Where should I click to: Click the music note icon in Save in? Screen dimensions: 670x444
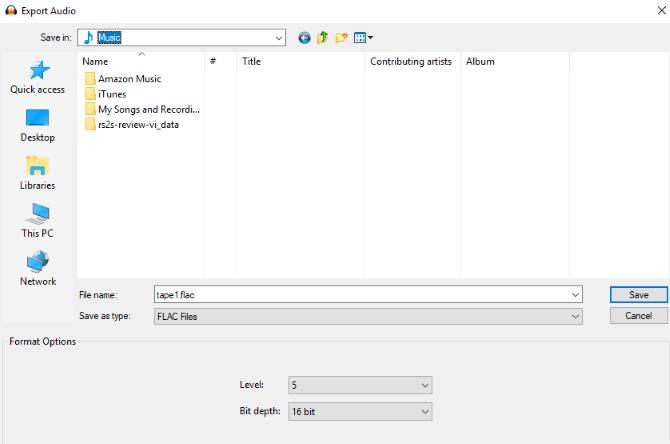click(x=88, y=38)
